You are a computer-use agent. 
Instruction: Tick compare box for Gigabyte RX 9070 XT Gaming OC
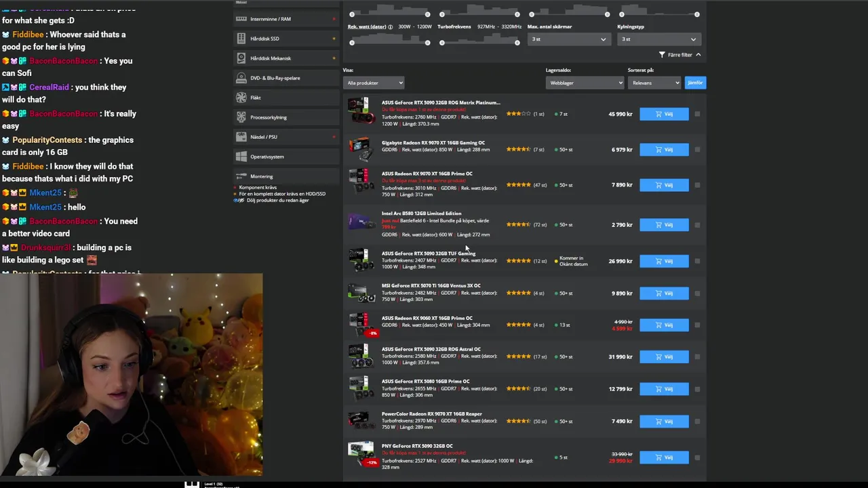tap(697, 149)
